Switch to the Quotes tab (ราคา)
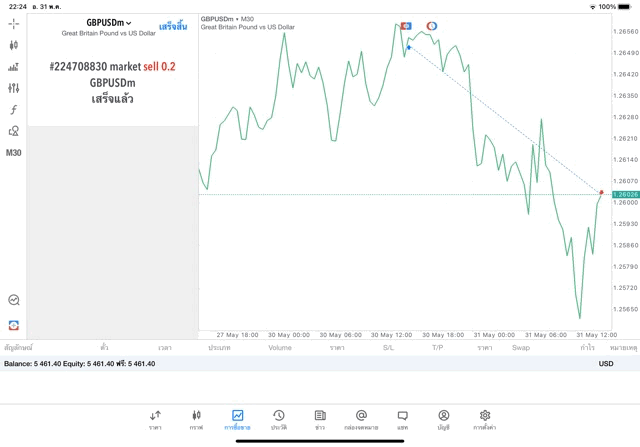 tap(155, 419)
